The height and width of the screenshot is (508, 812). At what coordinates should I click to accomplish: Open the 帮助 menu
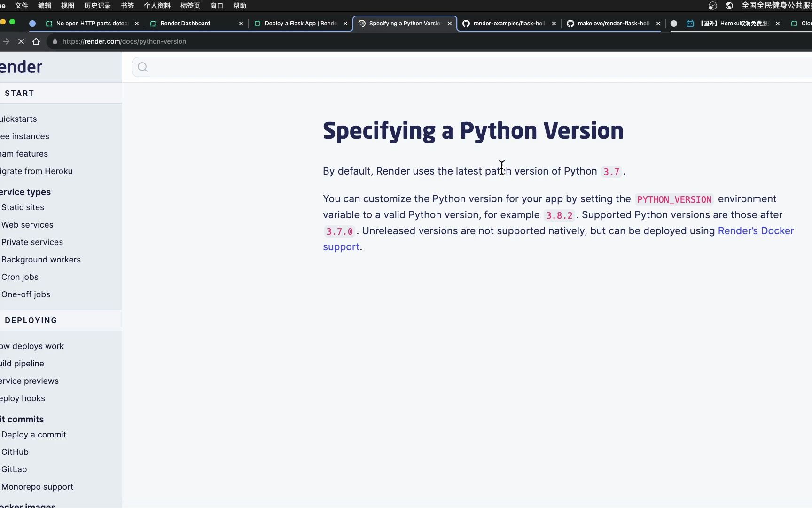pos(240,6)
